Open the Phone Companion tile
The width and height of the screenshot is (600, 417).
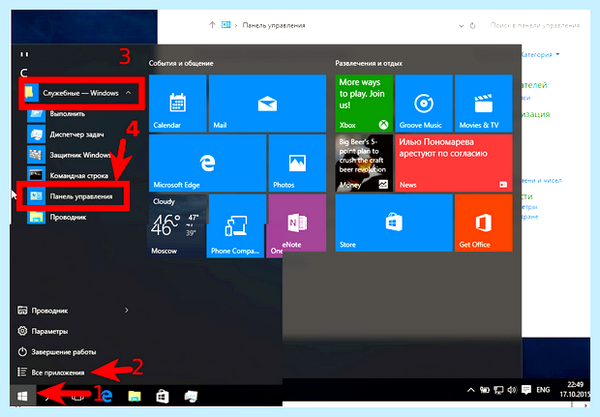tap(235, 226)
